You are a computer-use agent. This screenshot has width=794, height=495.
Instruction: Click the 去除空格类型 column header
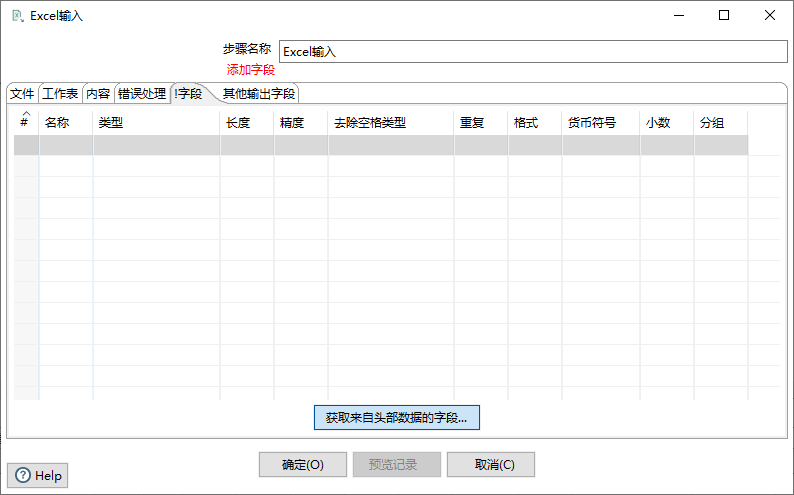click(x=391, y=122)
